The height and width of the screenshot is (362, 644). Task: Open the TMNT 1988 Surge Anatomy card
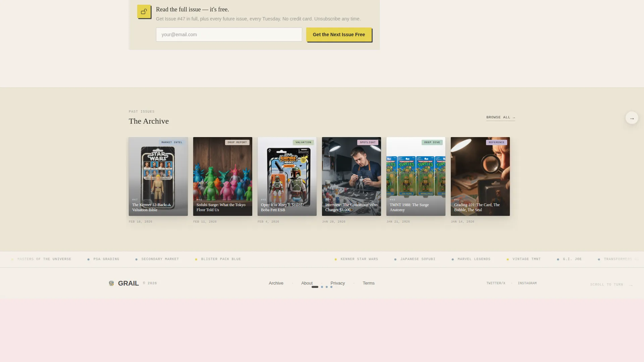[416, 176]
